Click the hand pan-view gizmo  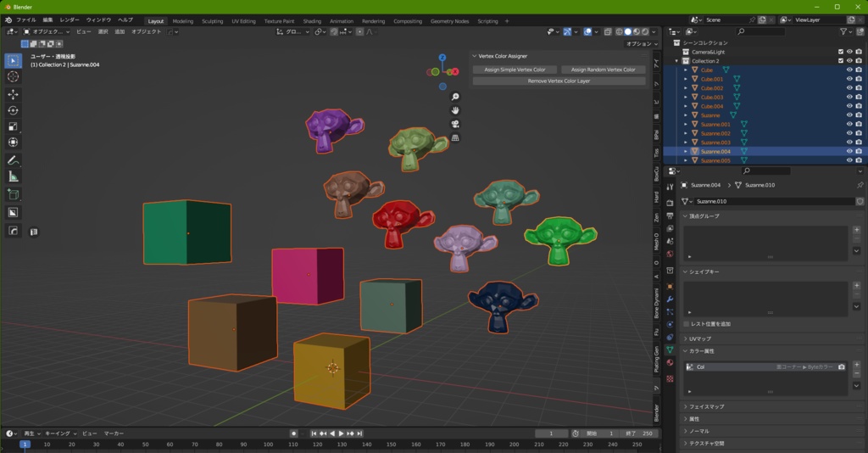click(455, 110)
